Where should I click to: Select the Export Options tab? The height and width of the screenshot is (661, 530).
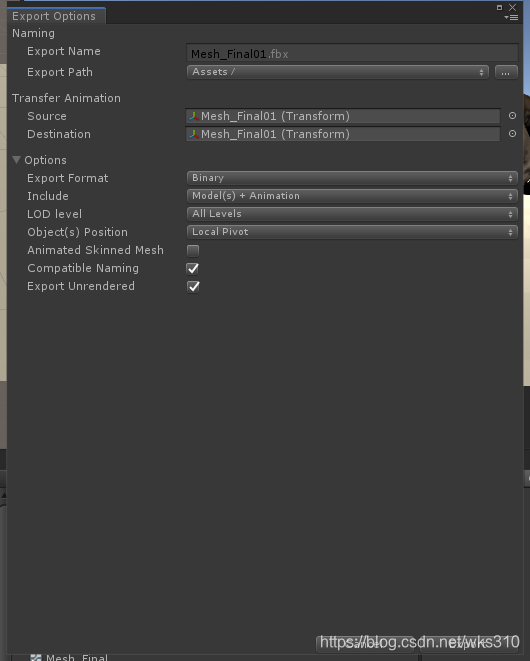tap(54, 16)
